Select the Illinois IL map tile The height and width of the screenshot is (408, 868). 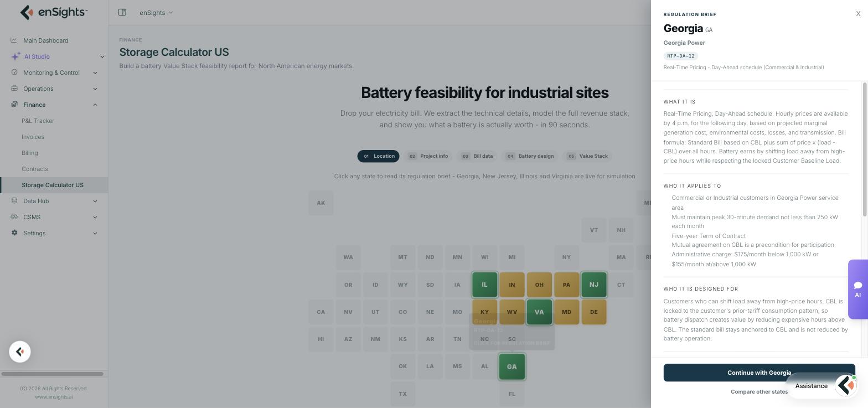484,285
